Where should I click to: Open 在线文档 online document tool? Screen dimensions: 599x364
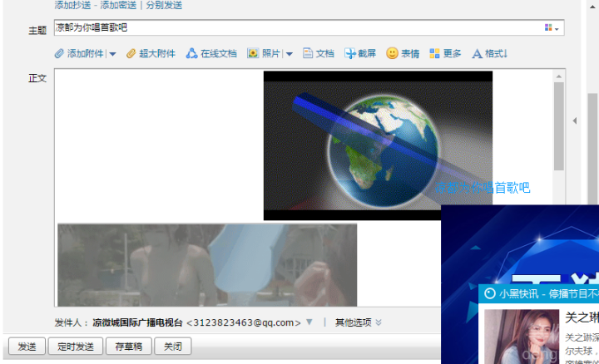192,53
